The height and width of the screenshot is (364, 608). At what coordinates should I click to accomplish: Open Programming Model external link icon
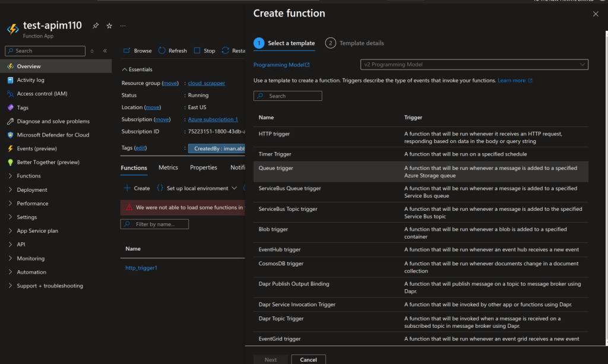pos(308,65)
